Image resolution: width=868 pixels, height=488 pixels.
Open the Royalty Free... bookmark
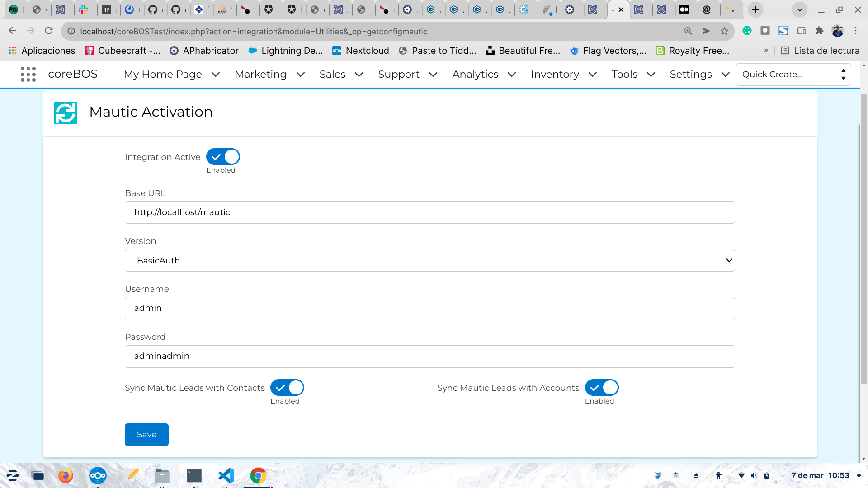coord(692,51)
